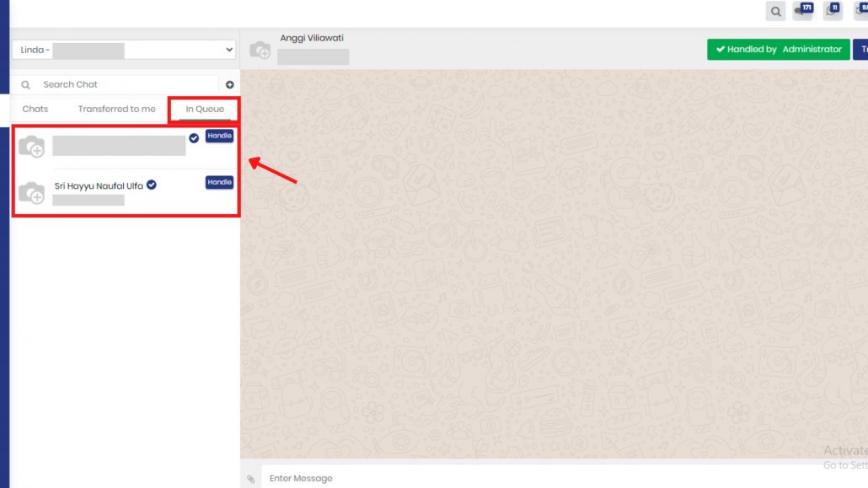Screen dimensions: 868x488
Task: Switch to the Chats tab
Action: tap(35, 109)
